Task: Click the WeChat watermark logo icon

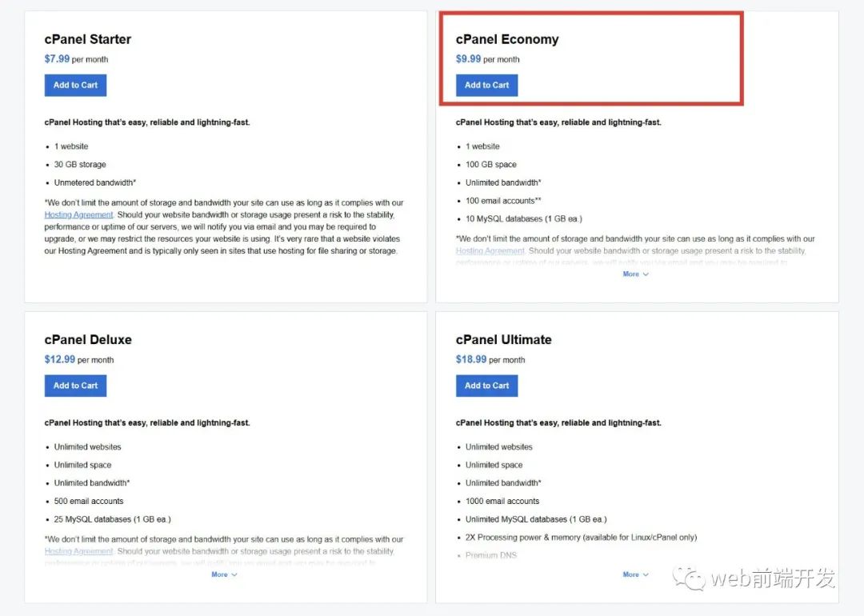Action: click(688, 578)
